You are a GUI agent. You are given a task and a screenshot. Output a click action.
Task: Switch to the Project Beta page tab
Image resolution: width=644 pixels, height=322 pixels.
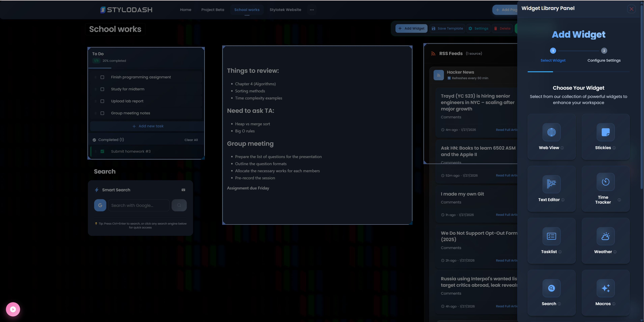(212, 10)
